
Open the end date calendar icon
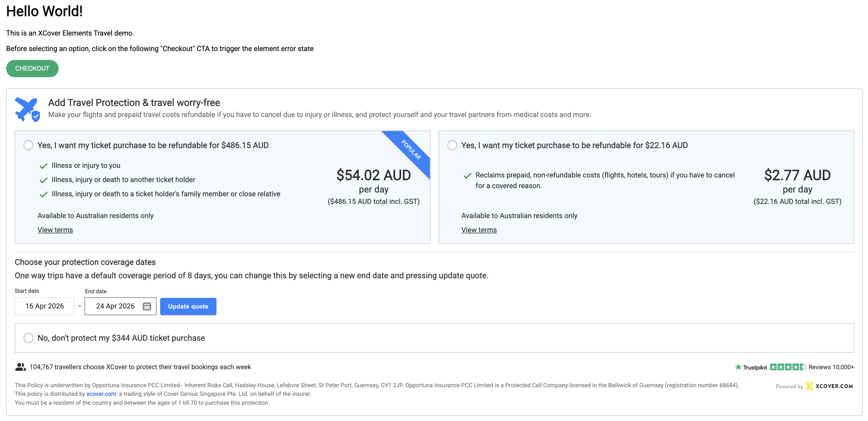147,306
